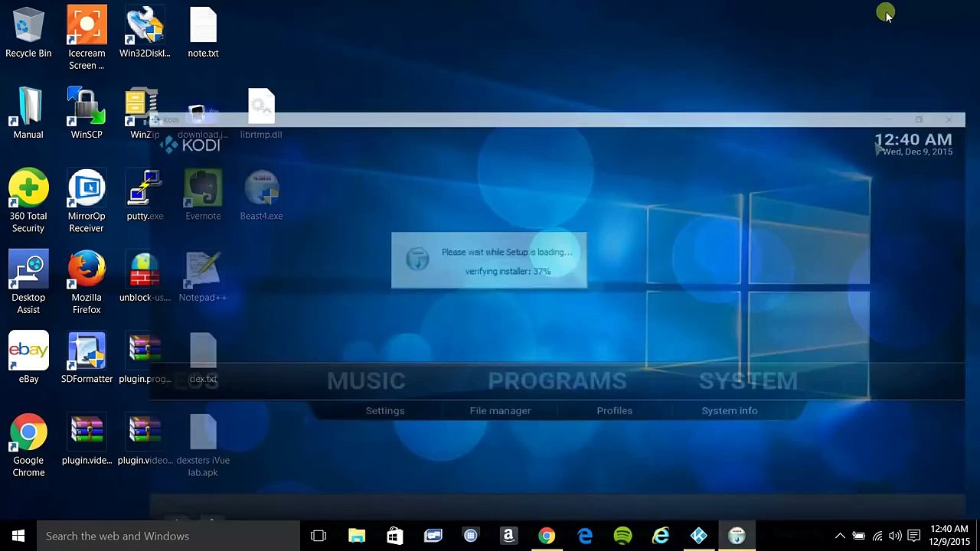Viewport: 980px width, 551px height.
Task: Open the taskbar clock and calendar
Action: (949, 536)
